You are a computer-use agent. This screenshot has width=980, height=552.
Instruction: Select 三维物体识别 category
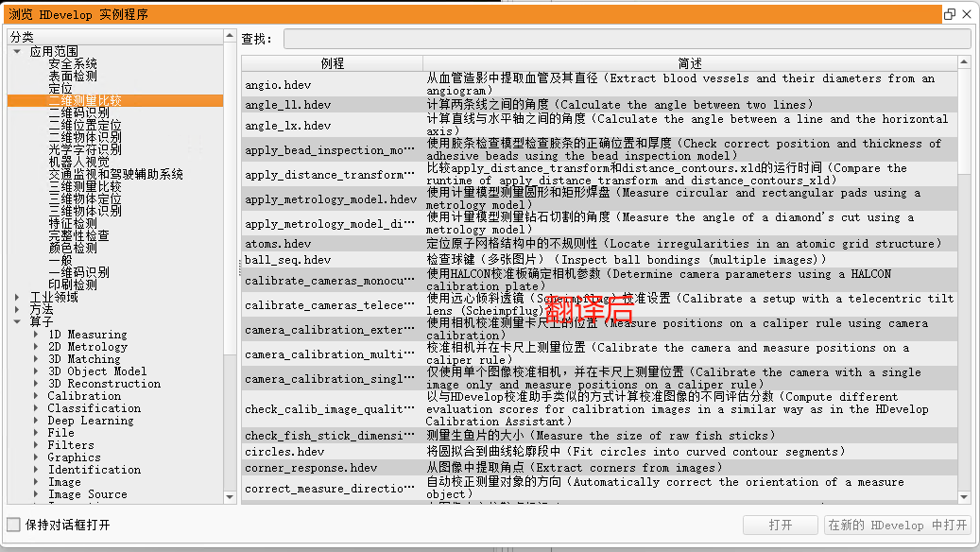point(85,211)
